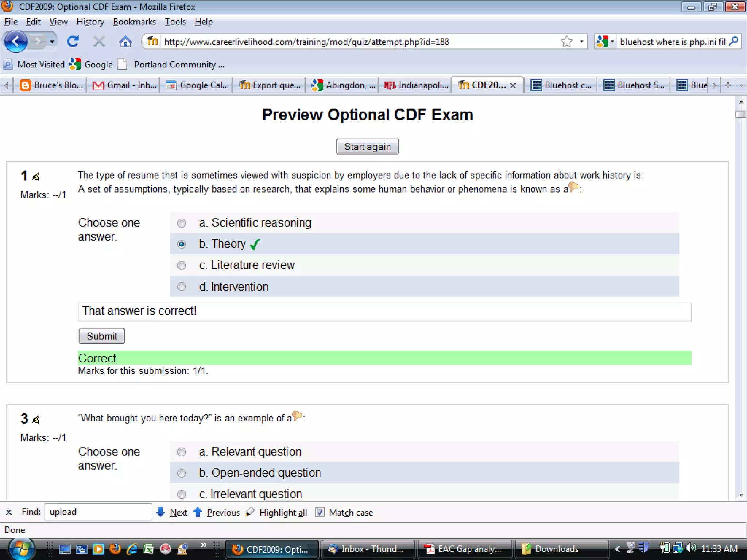
Task: Expand the list all tabs dropdown
Action: point(741,85)
